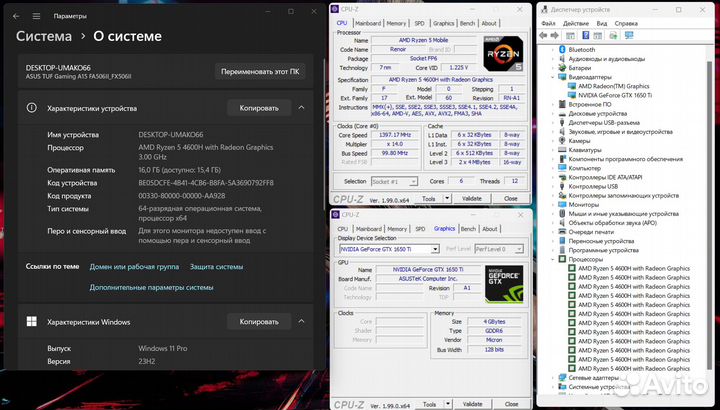Click the speaker icon beside Аудиовходы и аудиовыходы
Viewport: 720px width, 410px height.
[562, 59]
